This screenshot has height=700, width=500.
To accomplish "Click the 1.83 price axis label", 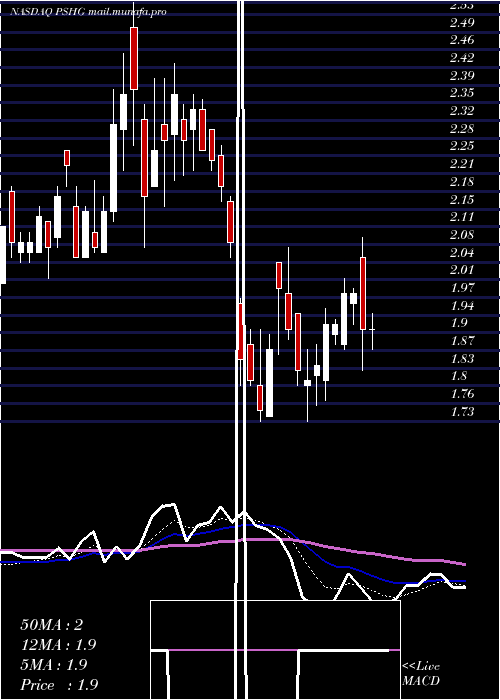I will click(x=462, y=358).
